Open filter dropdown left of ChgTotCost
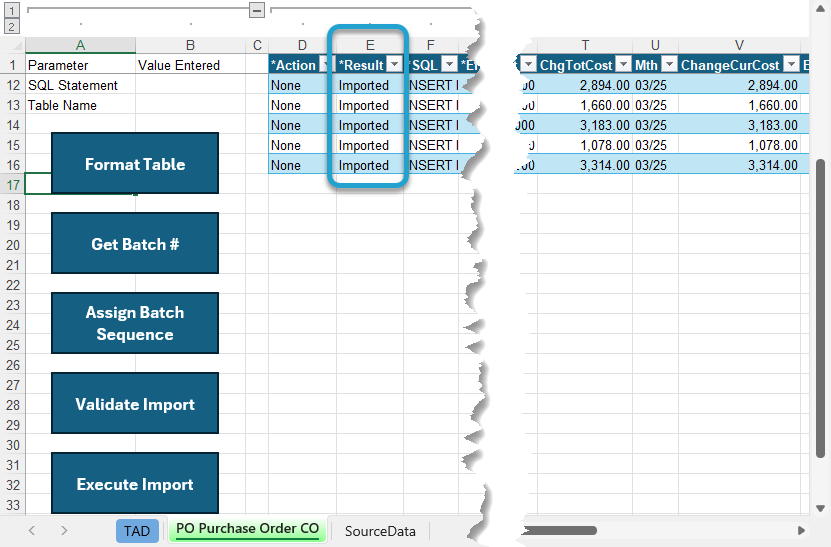Viewport: 831px width, 547px height. pos(528,65)
